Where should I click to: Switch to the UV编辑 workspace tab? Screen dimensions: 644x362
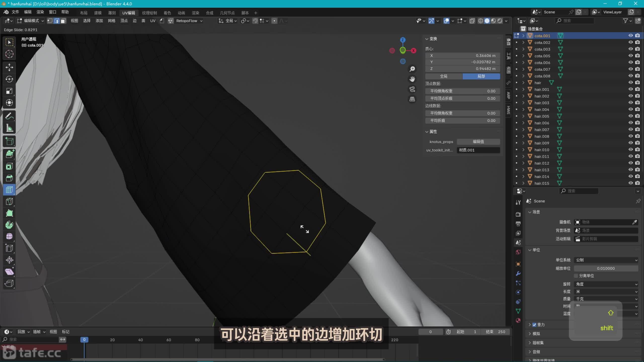[129, 13]
